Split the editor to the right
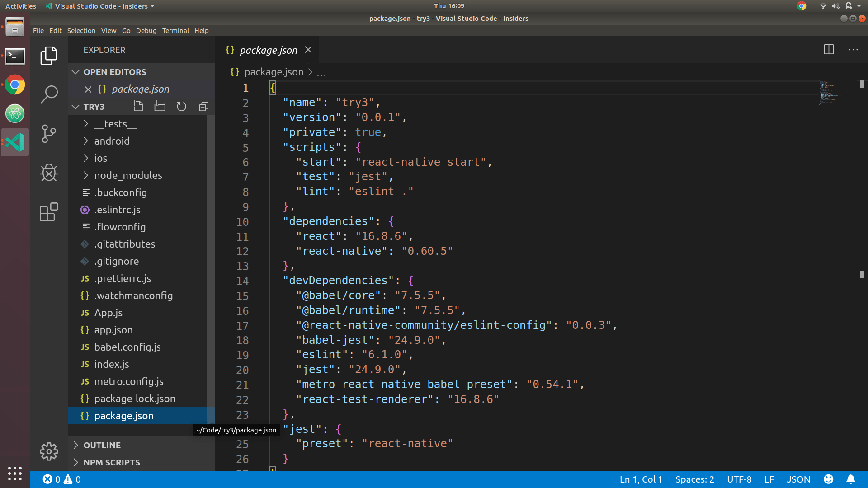The image size is (868, 488). click(829, 50)
